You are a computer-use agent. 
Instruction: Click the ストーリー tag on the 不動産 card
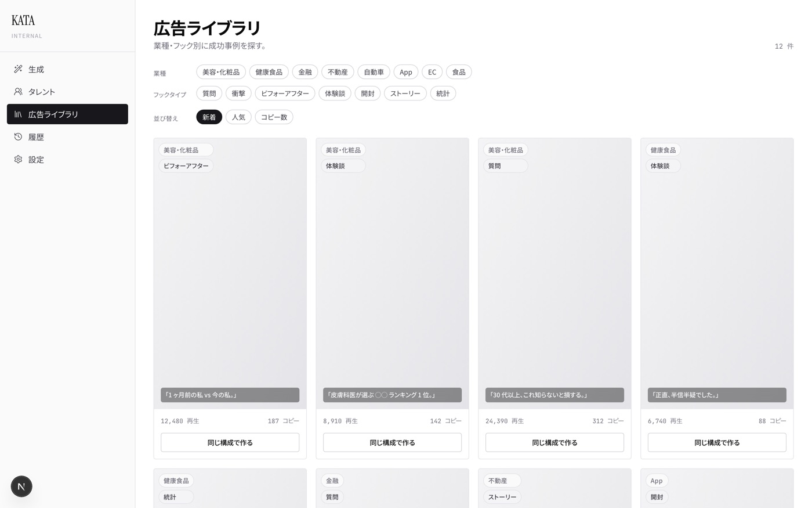[502, 497]
